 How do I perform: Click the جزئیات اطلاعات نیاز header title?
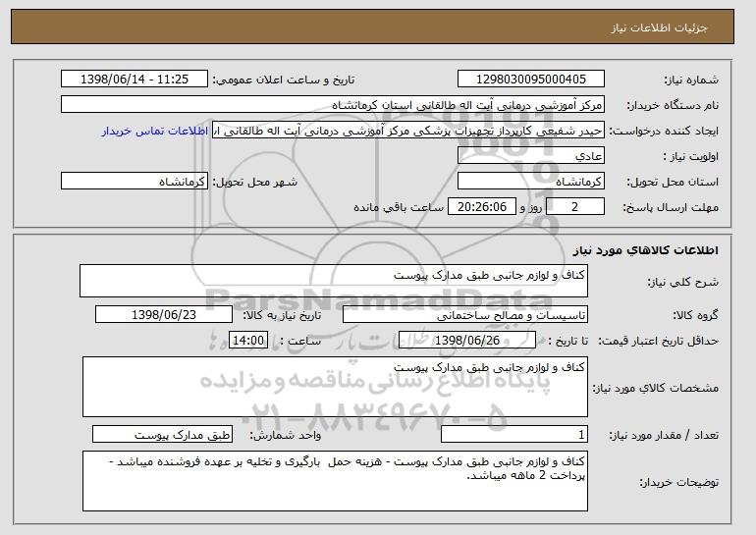click(659, 27)
